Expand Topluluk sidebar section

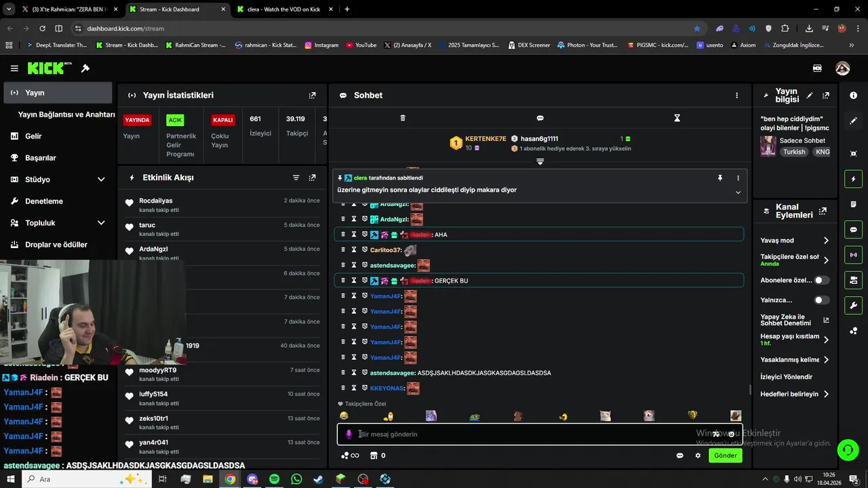[101, 223]
